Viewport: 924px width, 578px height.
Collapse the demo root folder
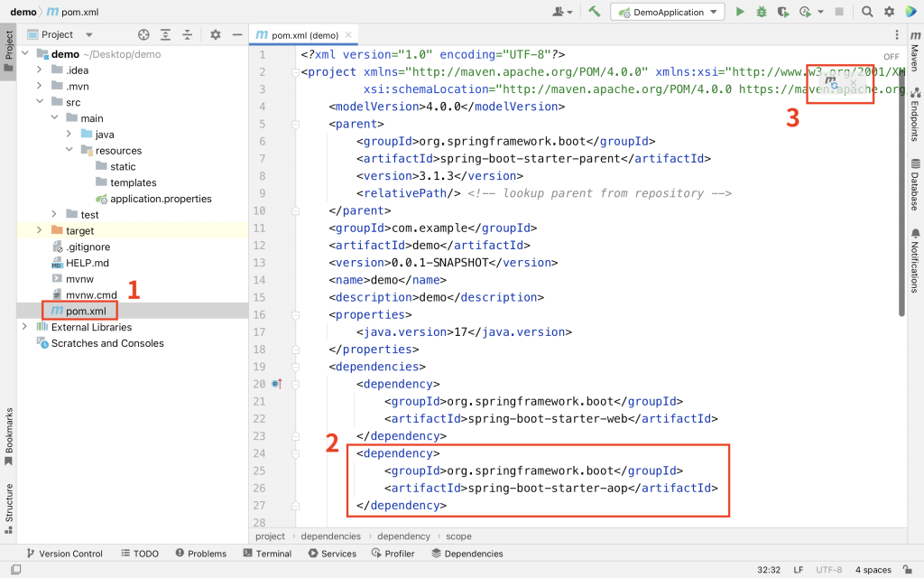[25, 53]
